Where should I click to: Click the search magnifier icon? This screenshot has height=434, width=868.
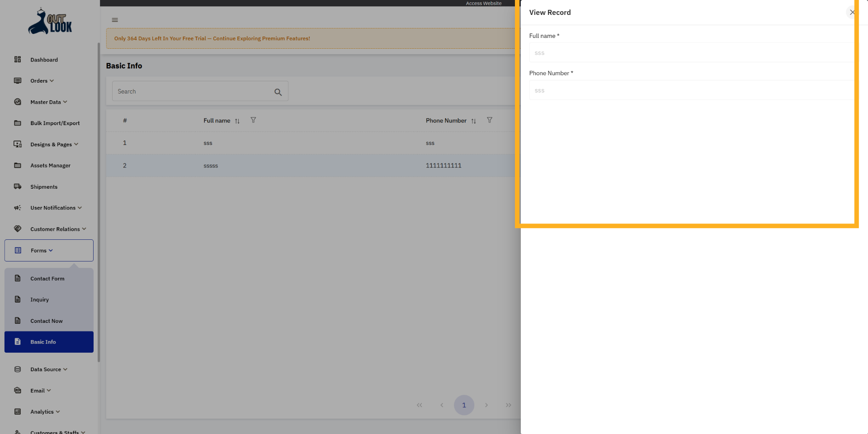click(x=278, y=92)
